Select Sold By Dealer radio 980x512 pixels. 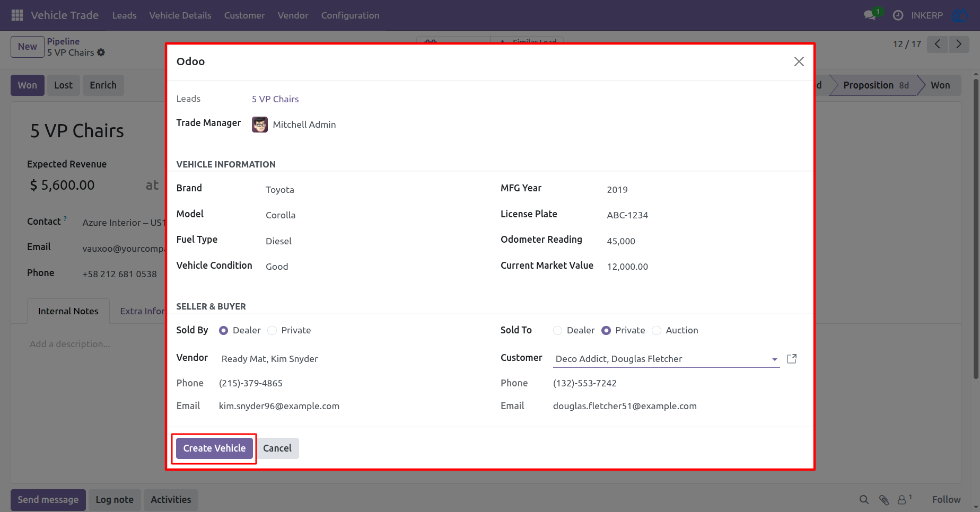tap(224, 330)
